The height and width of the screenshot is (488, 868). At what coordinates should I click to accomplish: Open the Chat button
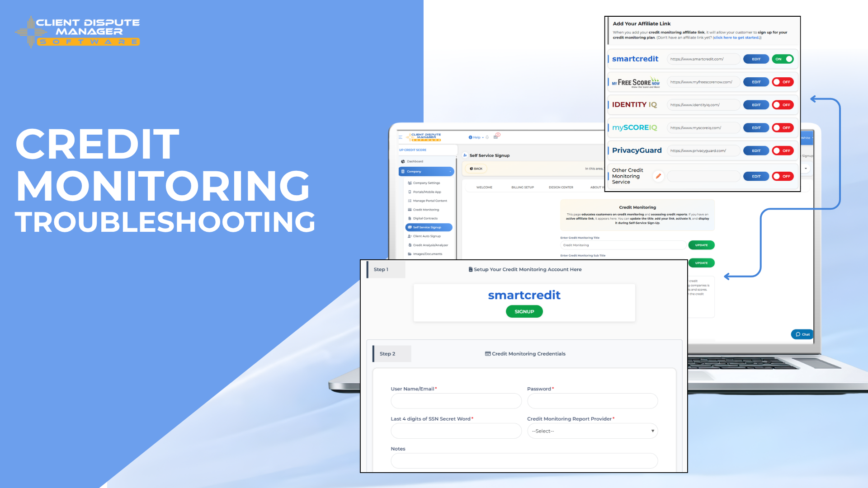(x=802, y=334)
